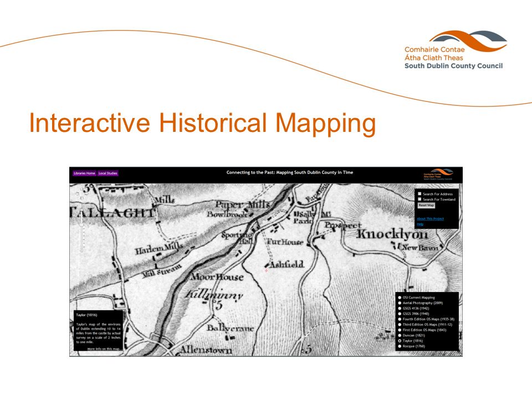532x399 pixels.
Task: Click the Prospect map label
Action: pyautogui.click(x=343, y=225)
